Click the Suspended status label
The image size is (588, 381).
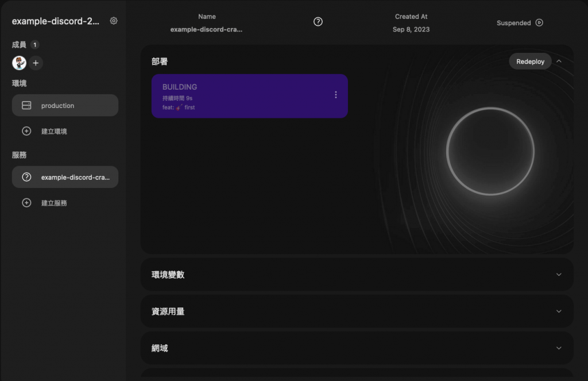tap(514, 23)
